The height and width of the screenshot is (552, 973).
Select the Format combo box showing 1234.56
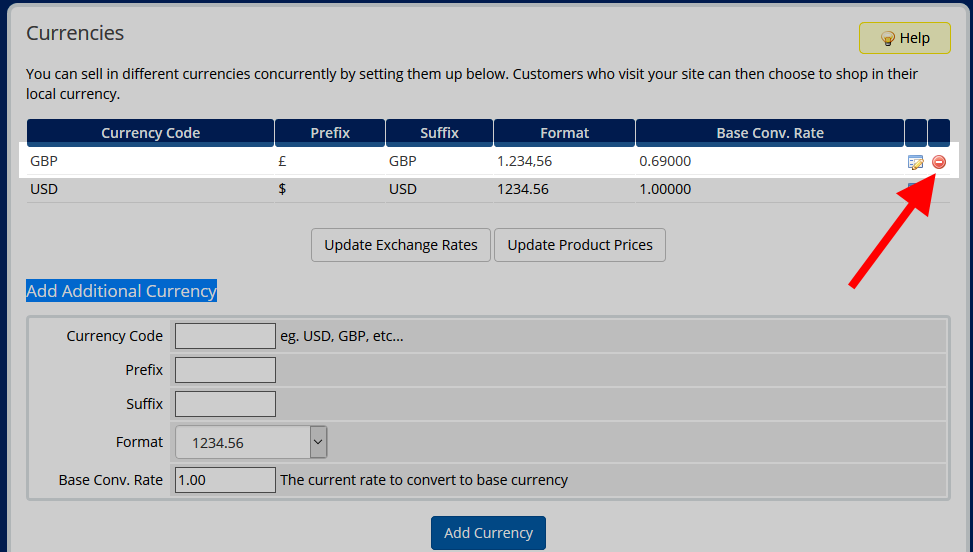[x=243, y=442]
